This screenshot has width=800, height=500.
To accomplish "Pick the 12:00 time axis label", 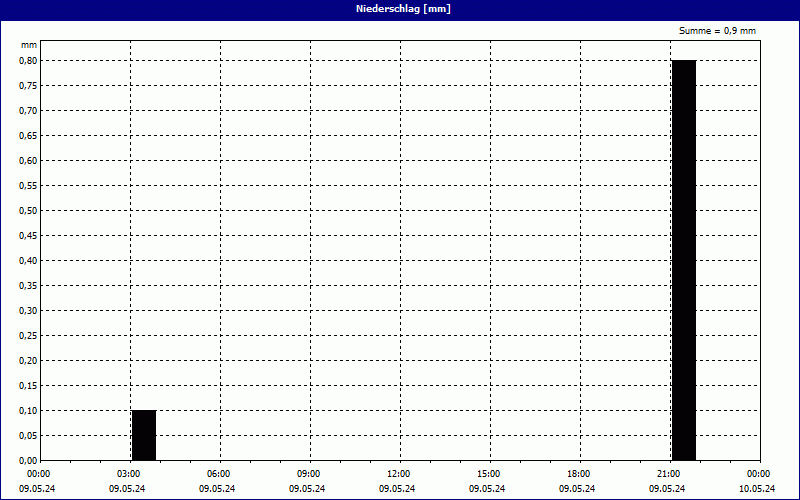I will [398, 473].
